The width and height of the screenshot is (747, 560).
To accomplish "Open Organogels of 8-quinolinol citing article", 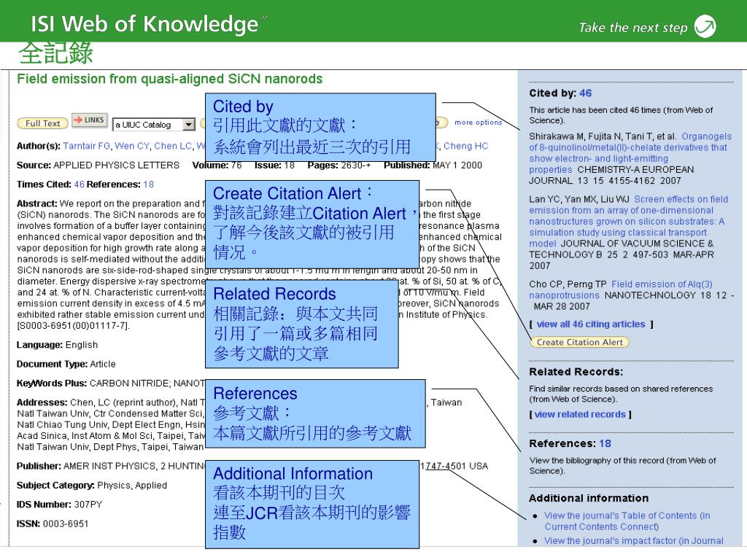I will pyautogui.click(x=630, y=153).
